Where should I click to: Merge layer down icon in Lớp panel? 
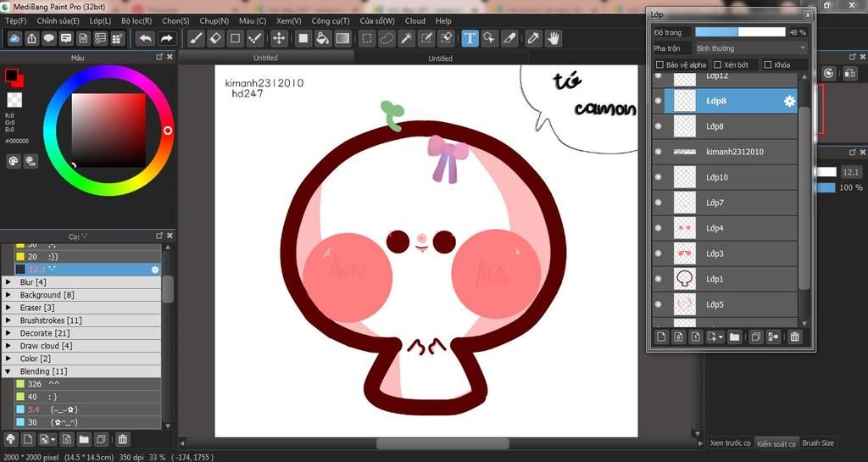(773, 337)
